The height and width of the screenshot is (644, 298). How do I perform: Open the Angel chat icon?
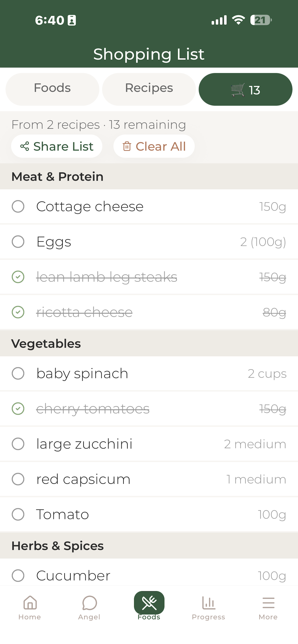(89, 603)
